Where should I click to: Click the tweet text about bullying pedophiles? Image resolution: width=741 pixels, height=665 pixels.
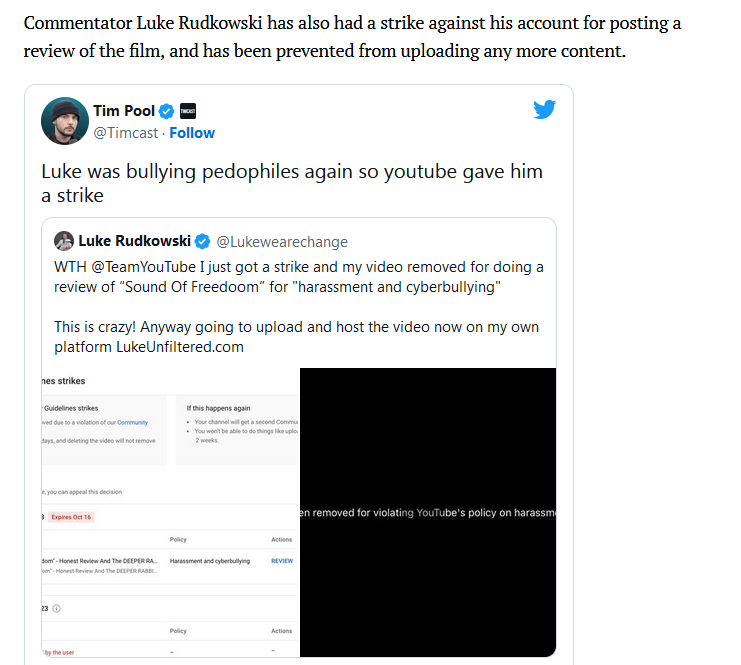click(292, 183)
